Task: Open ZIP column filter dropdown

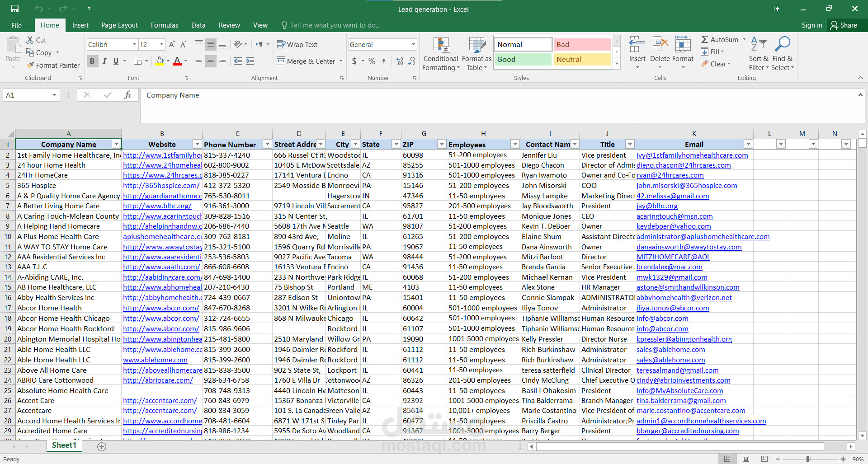Action: [x=442, y=144]
